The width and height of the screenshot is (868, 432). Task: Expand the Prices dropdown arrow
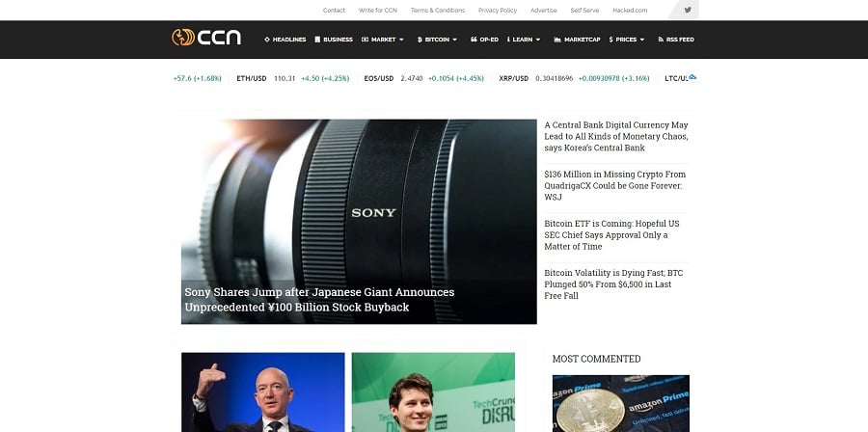pyautogui.click(x=641, y=40)
